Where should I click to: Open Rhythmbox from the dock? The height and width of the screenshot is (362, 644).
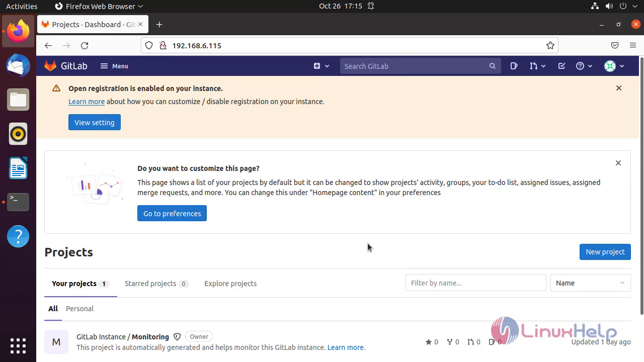point(18,134)
